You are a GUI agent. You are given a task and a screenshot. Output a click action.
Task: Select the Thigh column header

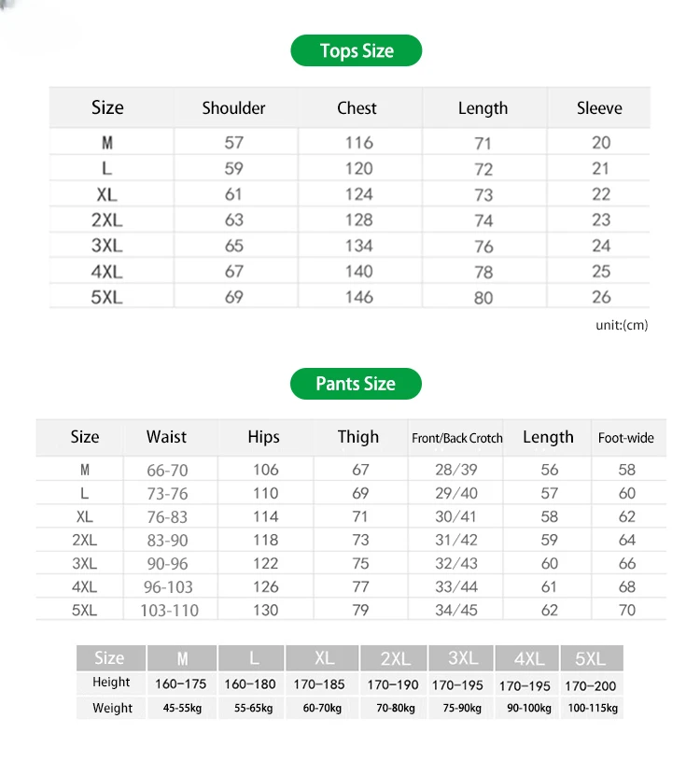point(358,437)
